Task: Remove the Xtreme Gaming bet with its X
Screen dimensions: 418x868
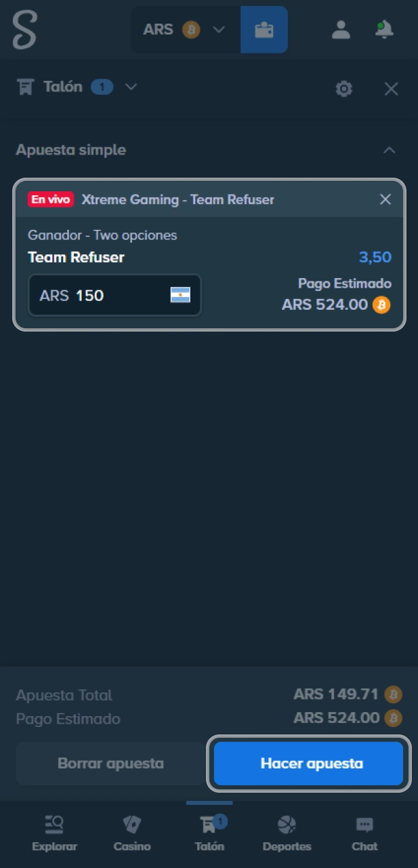Action: coord(385,199)
